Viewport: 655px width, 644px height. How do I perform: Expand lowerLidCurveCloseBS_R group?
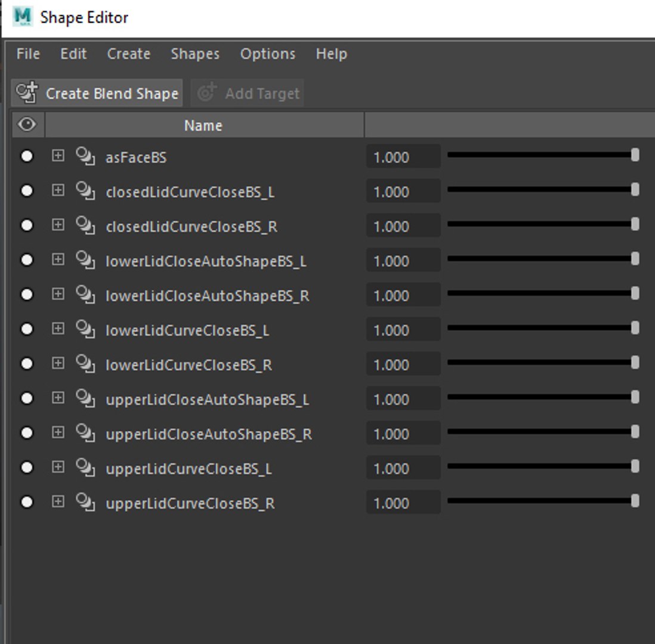point(58,364)
